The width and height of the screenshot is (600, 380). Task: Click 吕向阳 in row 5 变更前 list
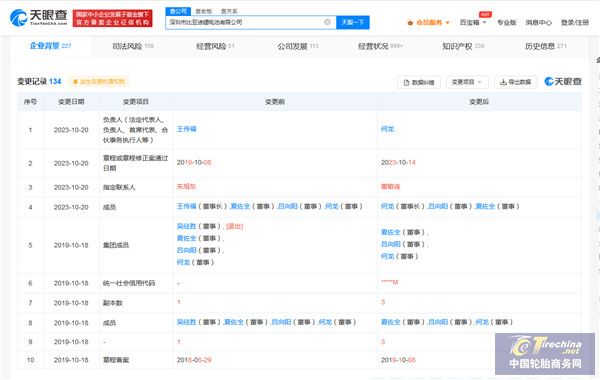[x=186, y=250]
